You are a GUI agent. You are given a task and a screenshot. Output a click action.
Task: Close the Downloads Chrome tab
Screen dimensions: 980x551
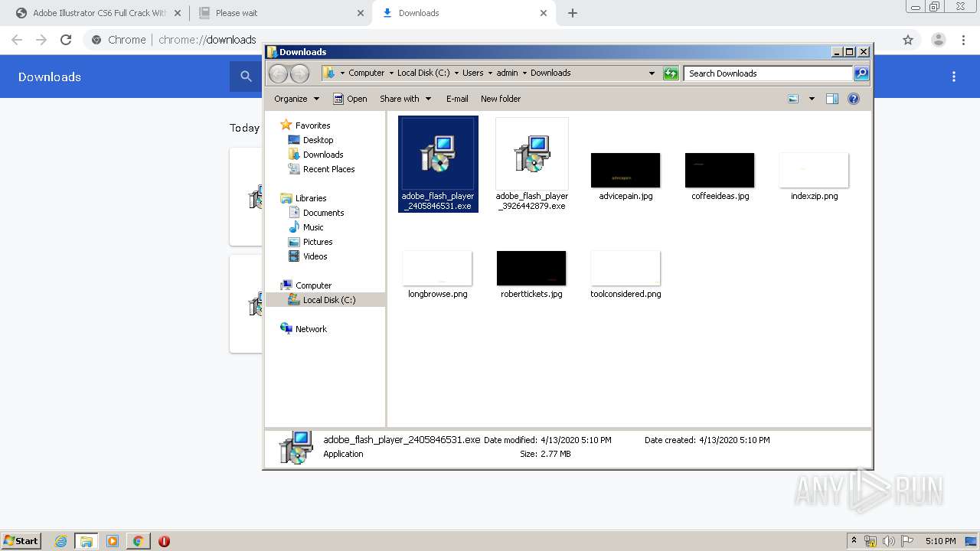[x=544, y=13]
